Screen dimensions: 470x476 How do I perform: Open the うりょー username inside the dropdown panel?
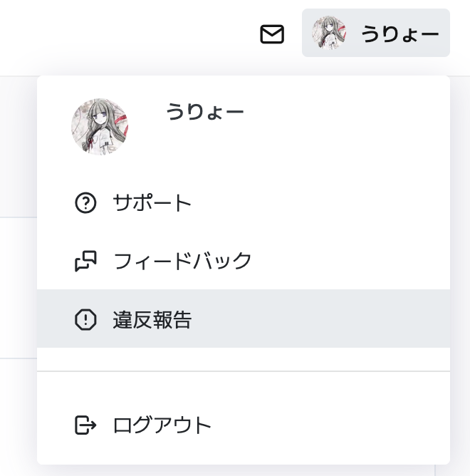[x=205, y=113]
